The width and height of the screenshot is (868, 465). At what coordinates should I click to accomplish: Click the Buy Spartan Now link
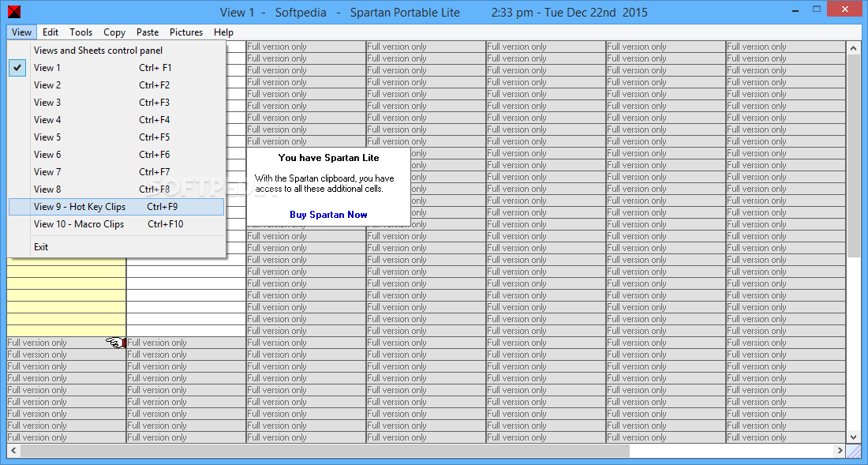[x=328, y=214]
